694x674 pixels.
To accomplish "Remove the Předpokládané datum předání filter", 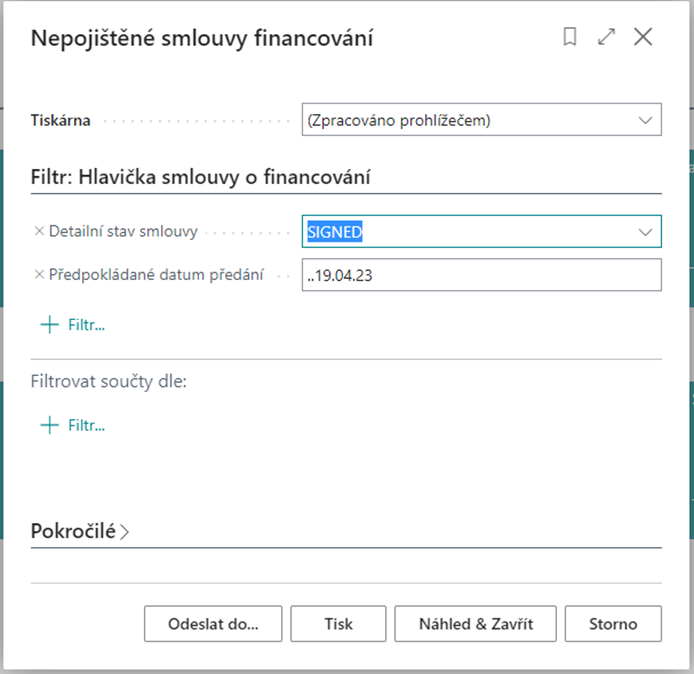I will click(39, 275).
